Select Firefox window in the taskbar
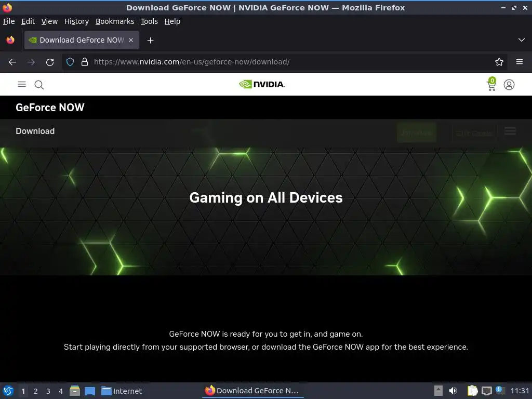The image size is (532, 399). tap(252, 391)
